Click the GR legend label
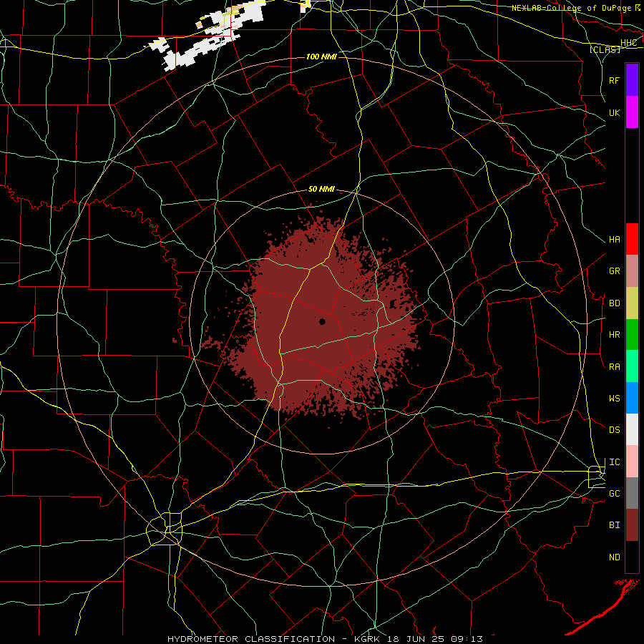Viewport: 644px width, 644px height. pos(614,271)
